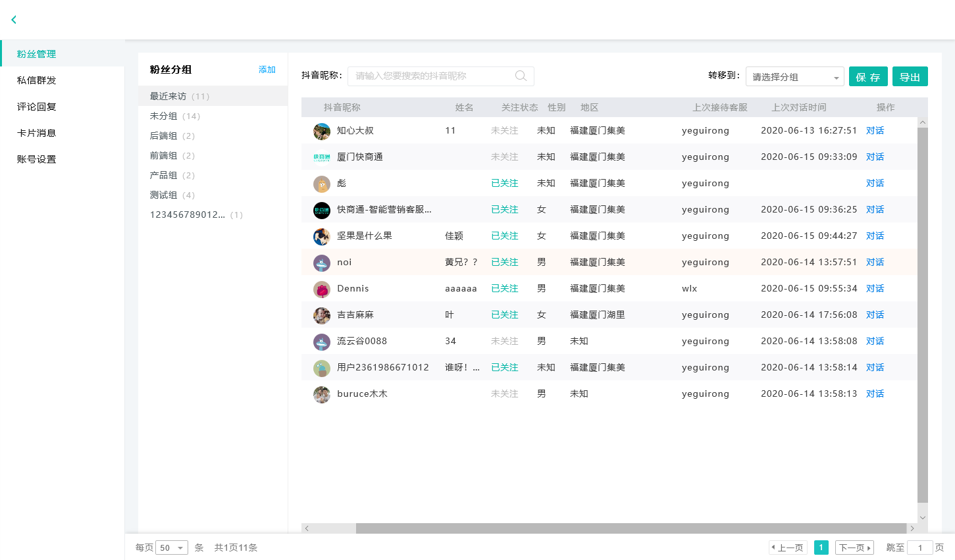Open the 请选择分组 transfer dropdown
The image size is (955, 560).
coord(794,77)
